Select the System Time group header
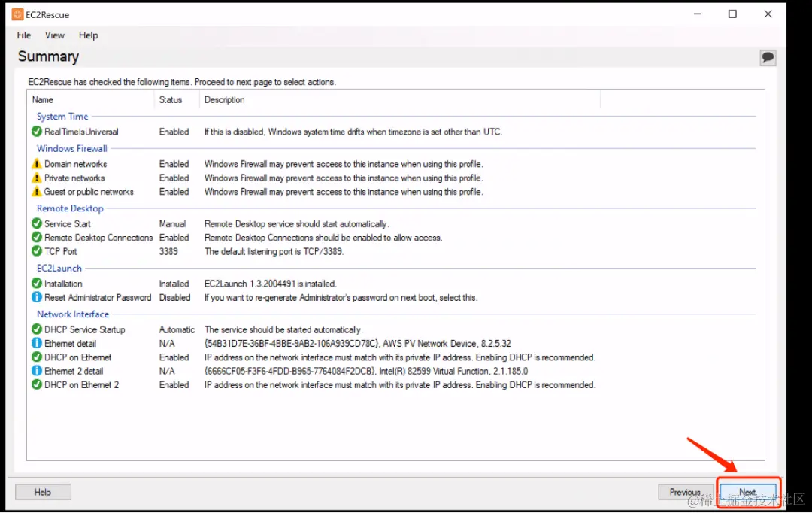This screenshot has width=812, height=513. click(x=62, y=117)
